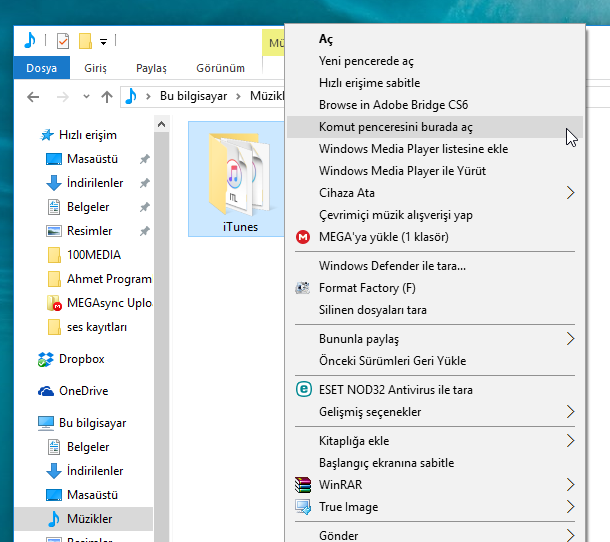Viewport: 610px width, 542px height.
Task: Click the navigation pane scroll up arrow
Action: coord(161,125)
